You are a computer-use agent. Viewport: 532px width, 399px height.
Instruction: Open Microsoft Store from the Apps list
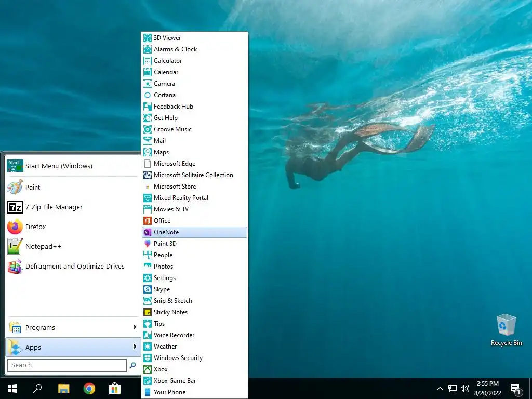[194, 187]
